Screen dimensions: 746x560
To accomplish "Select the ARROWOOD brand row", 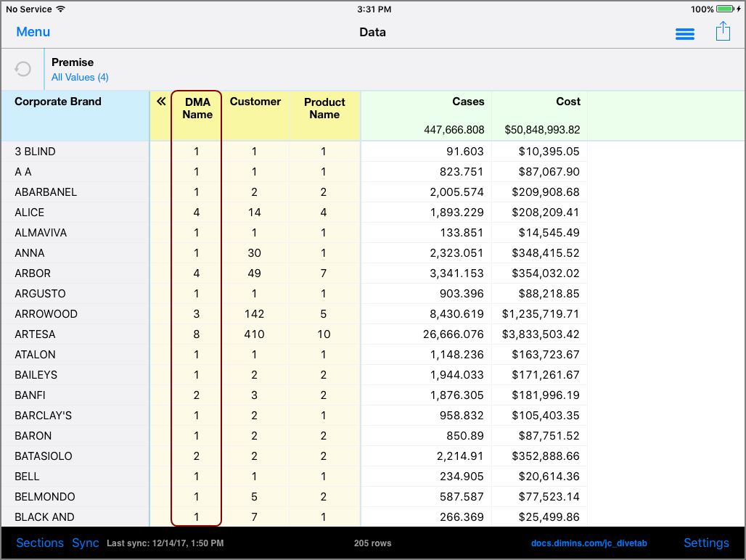I will (46, 314).
